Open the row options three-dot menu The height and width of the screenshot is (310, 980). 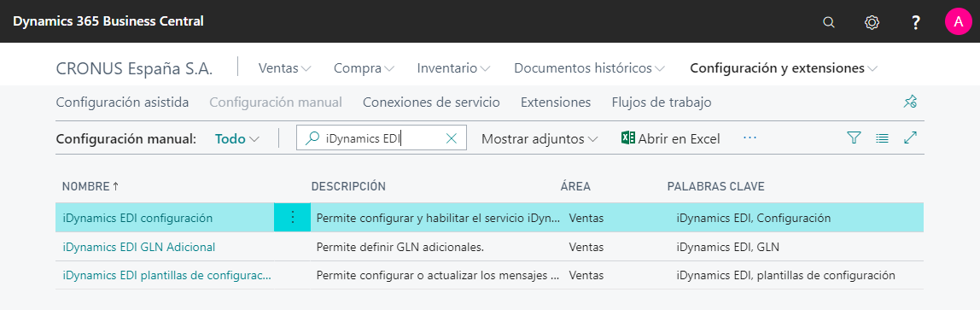(292, 218)
